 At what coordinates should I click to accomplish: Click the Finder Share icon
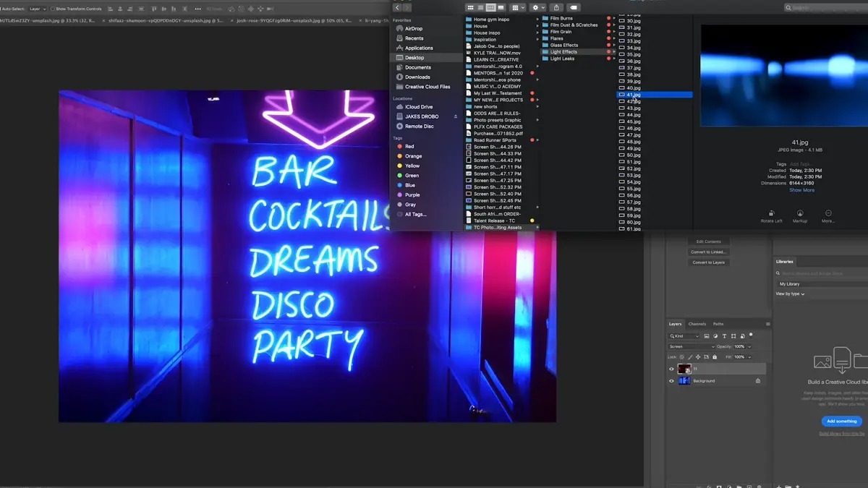557,7
